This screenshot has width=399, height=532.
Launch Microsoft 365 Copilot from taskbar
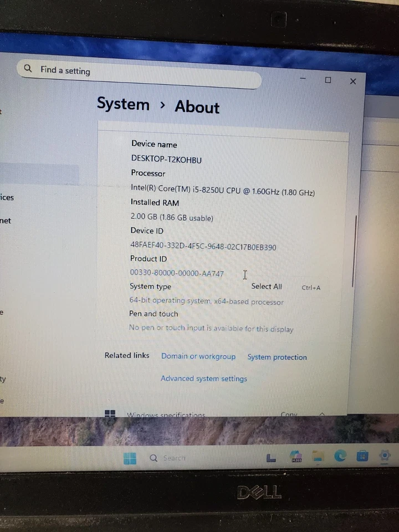coord(296,457)
